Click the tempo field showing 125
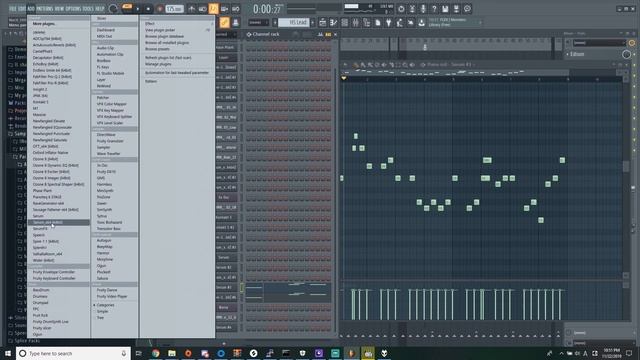 pos(174,9)
